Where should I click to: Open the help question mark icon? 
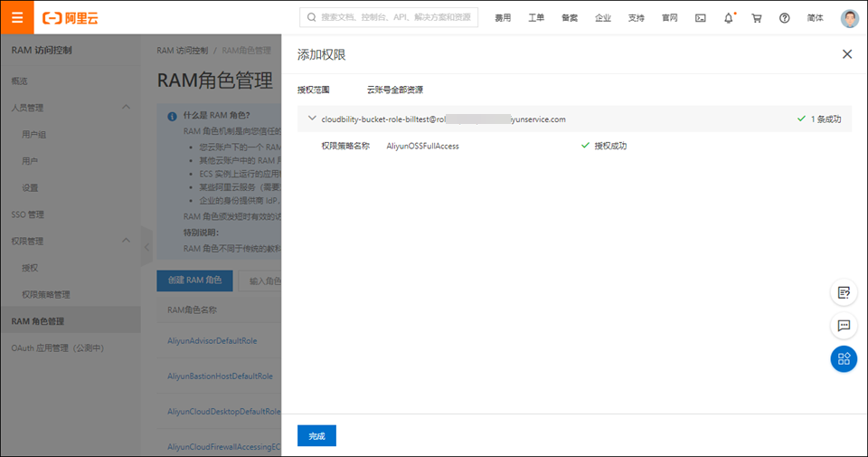(x=784, y=18)
